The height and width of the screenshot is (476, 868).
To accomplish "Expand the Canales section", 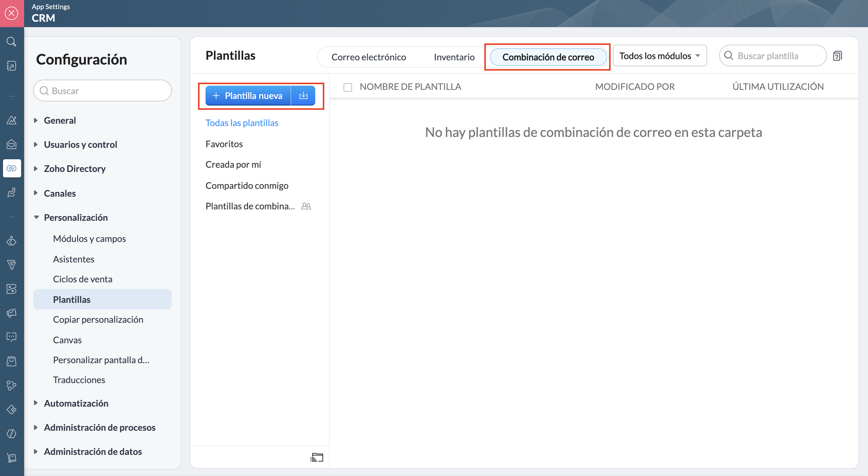I will 36,193.
